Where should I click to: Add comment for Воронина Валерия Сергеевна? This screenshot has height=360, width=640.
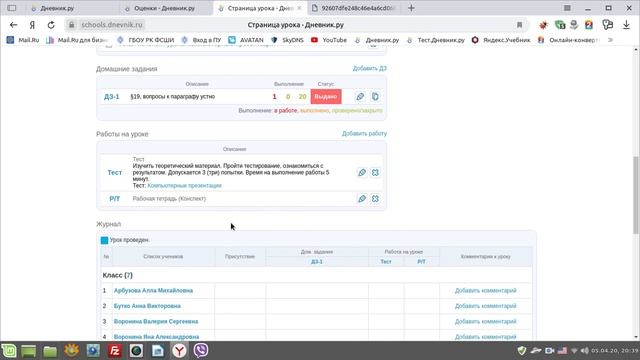click(x=485, y=322)
